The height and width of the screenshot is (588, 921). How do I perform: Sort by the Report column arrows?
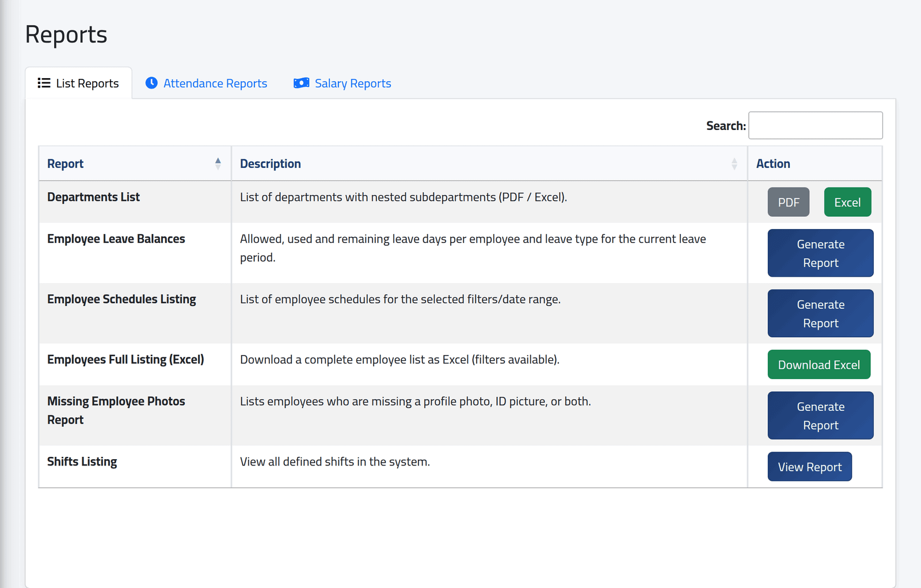(x=218, y=163)
